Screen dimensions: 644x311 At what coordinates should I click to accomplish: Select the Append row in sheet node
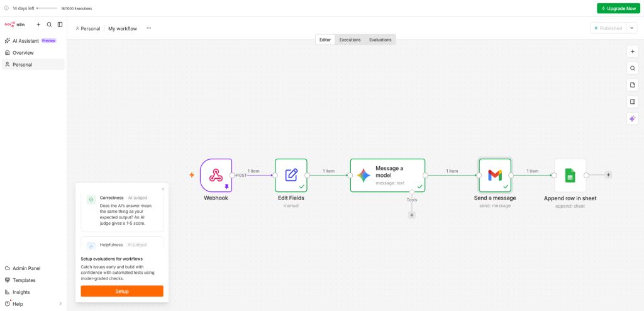coord(570,175)
